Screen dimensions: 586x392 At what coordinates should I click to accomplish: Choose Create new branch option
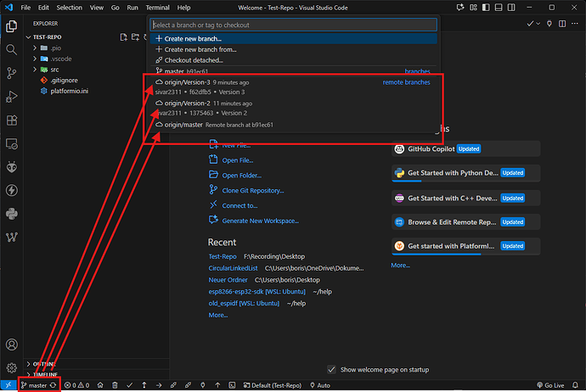point(194,39)
